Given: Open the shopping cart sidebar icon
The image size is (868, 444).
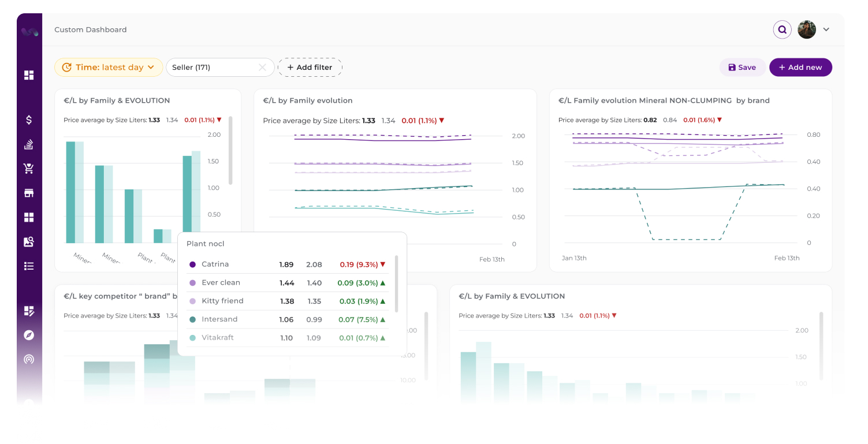Looking at the screenshot, I should [29, 169].
